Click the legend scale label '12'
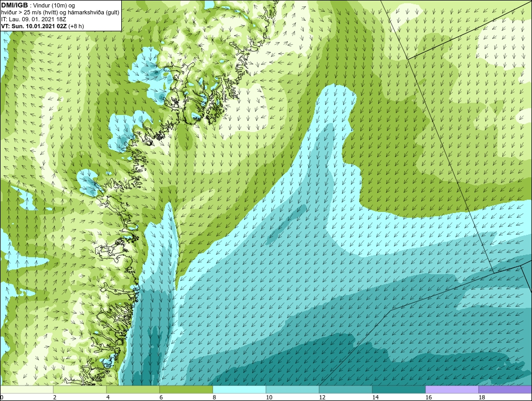 [x=322, y=397]
